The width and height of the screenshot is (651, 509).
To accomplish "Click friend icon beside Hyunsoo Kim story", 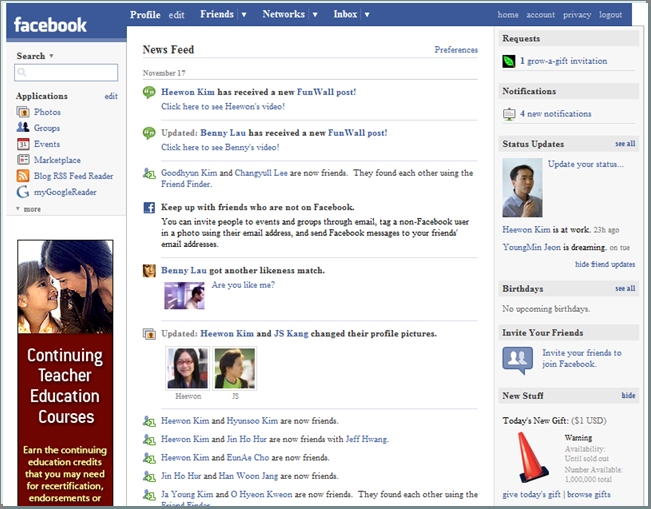I will (x=149, y=421).
